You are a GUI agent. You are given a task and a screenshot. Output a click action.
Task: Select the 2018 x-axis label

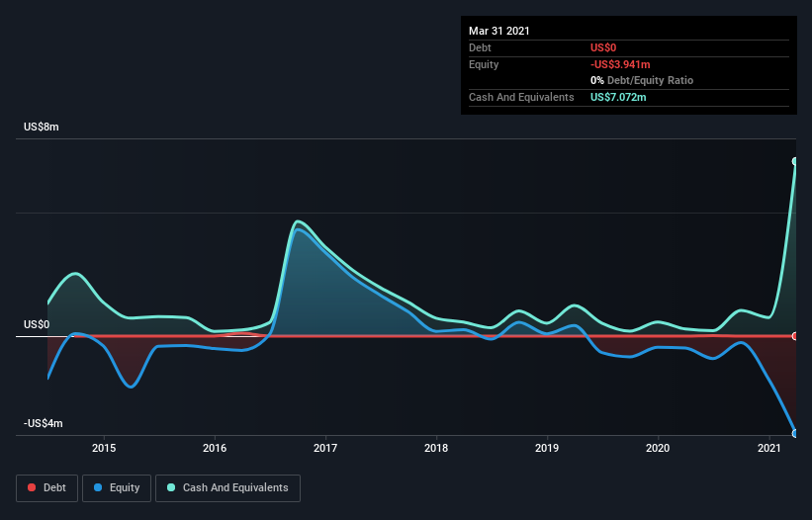[x=436, y=448]
